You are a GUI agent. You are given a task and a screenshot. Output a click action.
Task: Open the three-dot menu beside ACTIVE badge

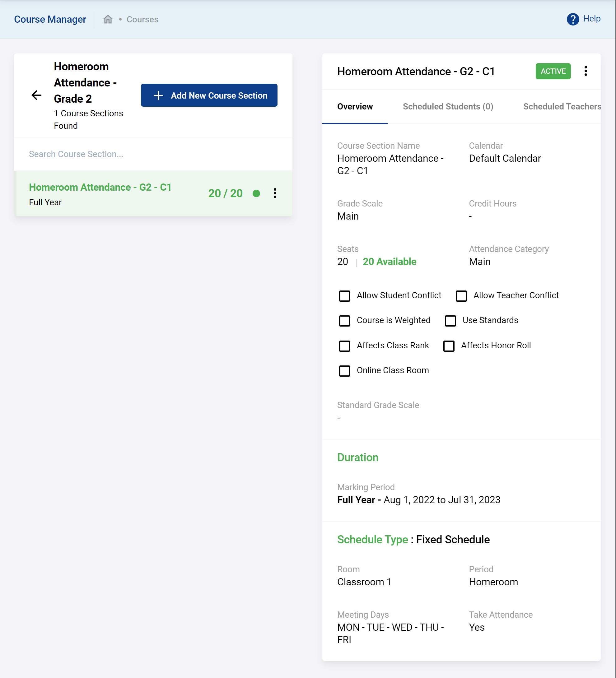pyautogui.click(x=586, y=71)
